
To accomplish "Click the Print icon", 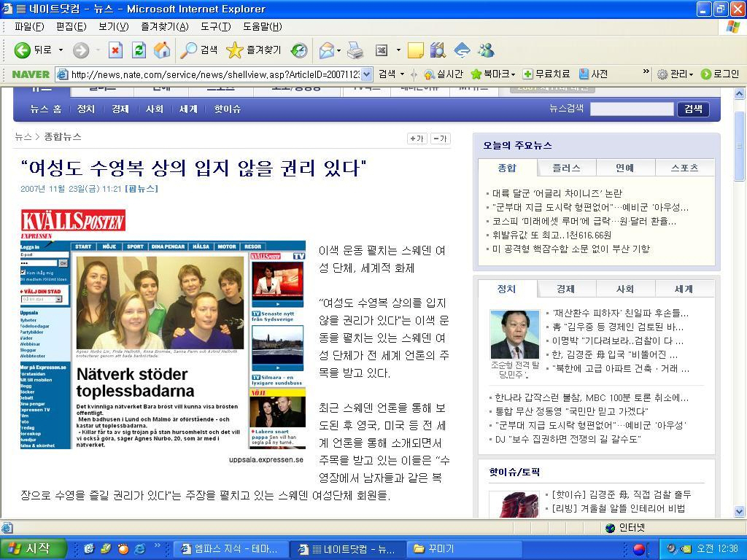I will coord(355,50).
